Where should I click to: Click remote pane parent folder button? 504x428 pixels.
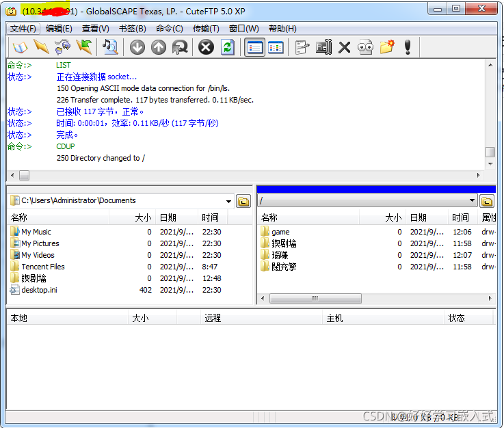tap(487, 202)
